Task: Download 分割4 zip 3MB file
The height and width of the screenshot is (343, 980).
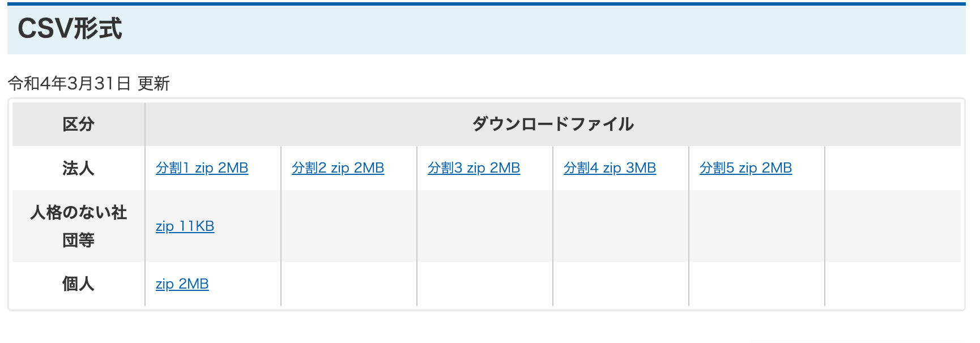Action: click(610, 168)
